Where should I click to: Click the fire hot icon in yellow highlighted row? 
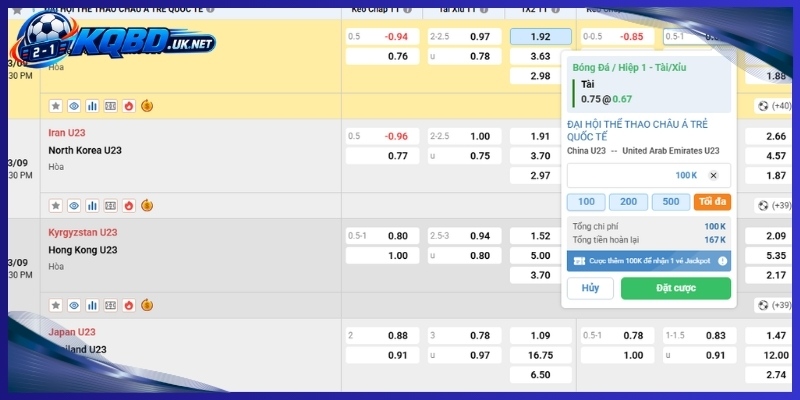click(129, 106)
